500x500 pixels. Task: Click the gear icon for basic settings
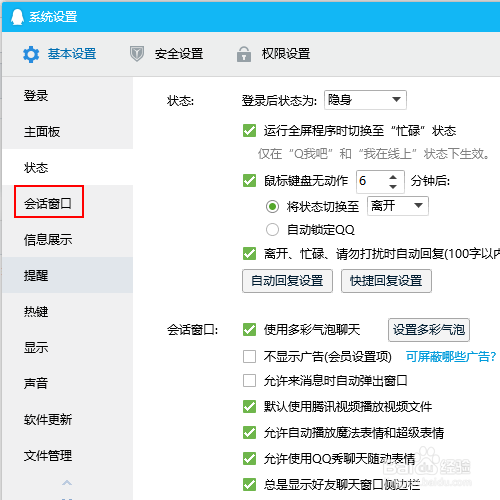pos(31,54)
